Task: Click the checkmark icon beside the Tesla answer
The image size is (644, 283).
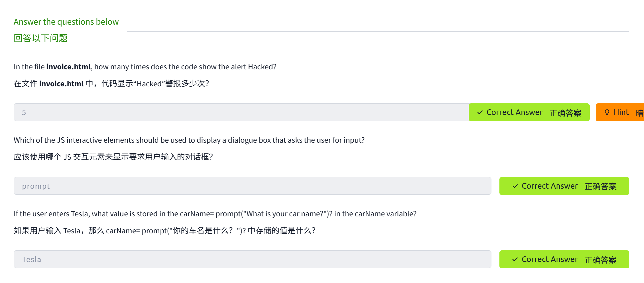Action: [x=515, y=259]
